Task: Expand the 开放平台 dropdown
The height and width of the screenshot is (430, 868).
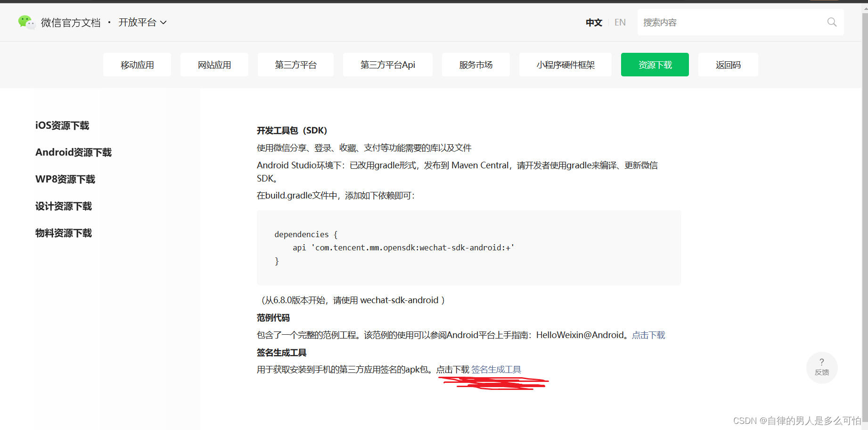Action: [142, 22]
